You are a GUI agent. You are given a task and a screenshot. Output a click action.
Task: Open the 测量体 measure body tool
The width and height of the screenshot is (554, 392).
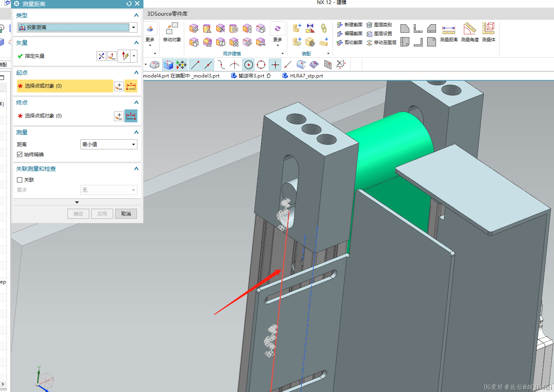pos(489,32)
